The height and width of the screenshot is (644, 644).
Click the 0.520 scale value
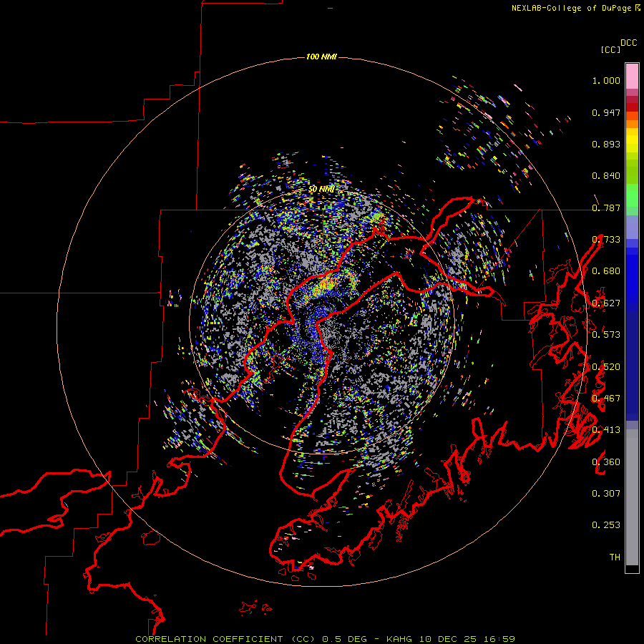[606, 367]
